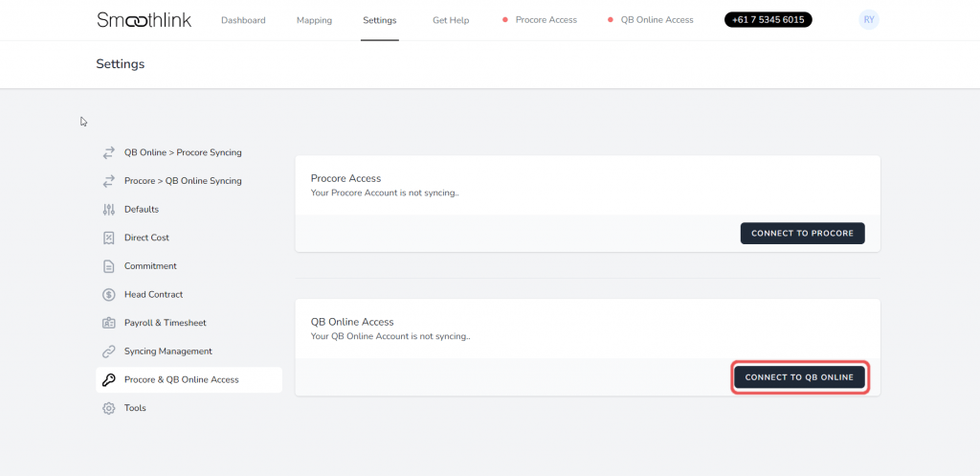Click the receipt icon next to Direct Cost
This screenshot has width=980, height=476.
pos(109,238)
